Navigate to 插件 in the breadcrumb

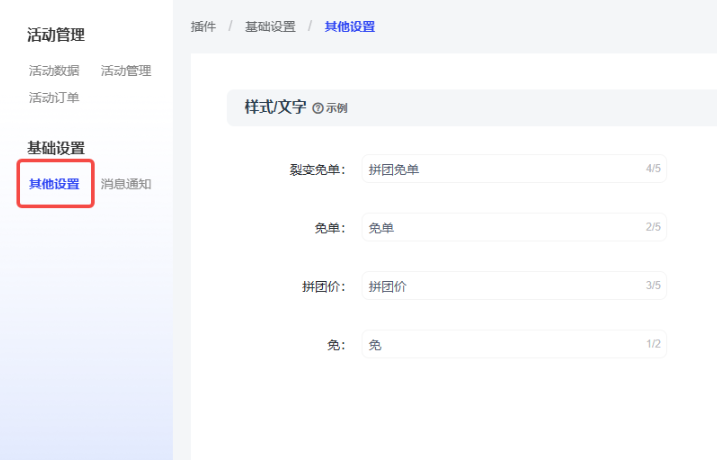click(203, 27)
